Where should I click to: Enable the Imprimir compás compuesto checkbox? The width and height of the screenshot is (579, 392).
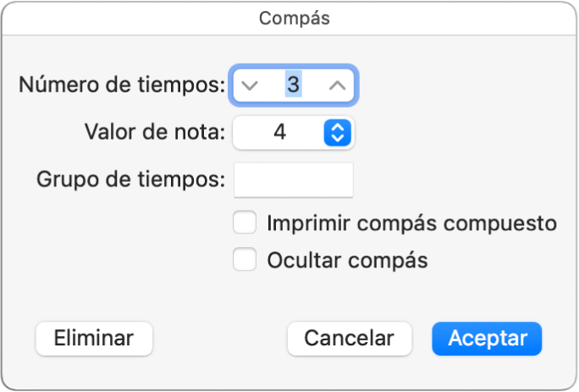(245, 224)
